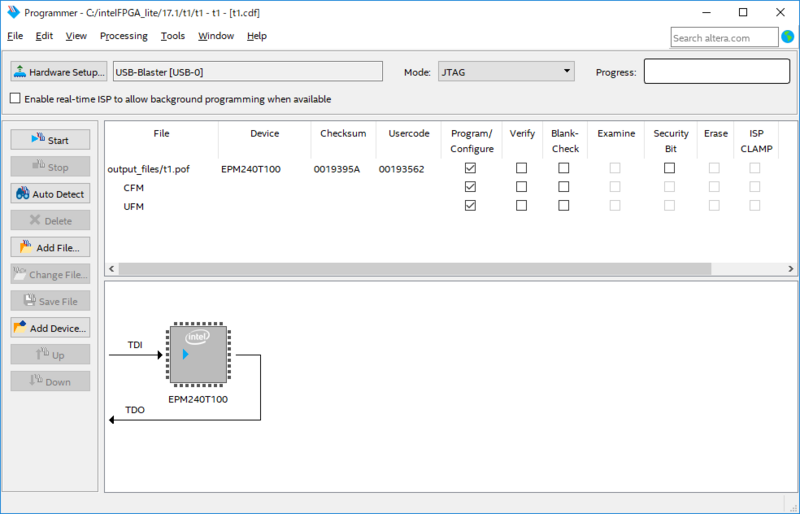Viewport: 800px width, 514px height.
Task: Click the Change File button
Action: pos(50,275)
